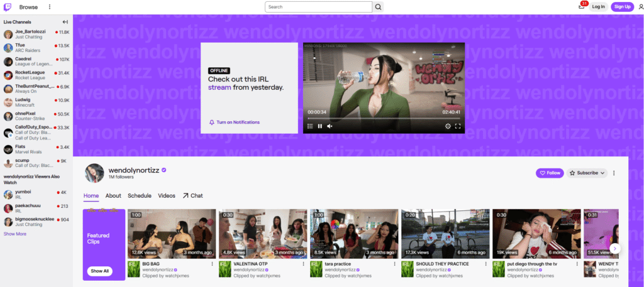Viewport: 644px width, 287px height.
Task: Open SHOULD THEY PRACTICE clip thumbnail
Action: click(x=445, y=234)
